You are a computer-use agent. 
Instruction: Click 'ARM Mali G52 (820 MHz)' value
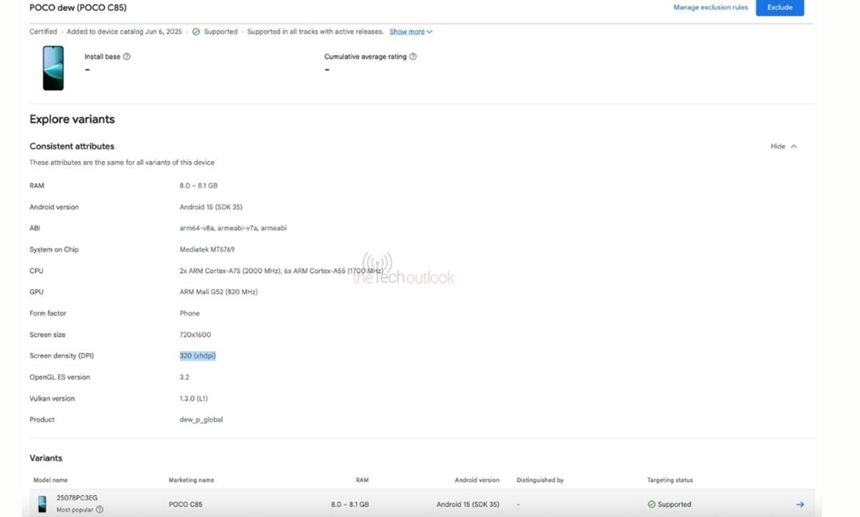[218, 292]
